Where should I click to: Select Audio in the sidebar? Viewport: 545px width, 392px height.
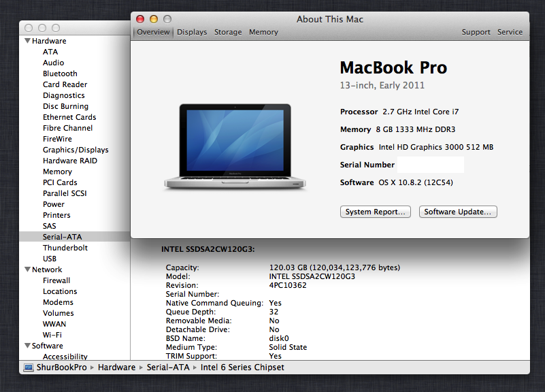(54, 63)
